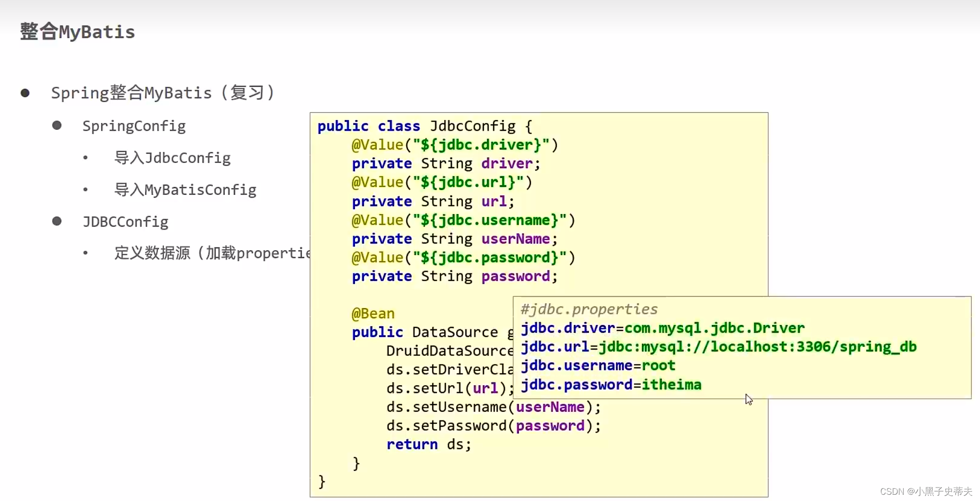Select the jdbc.password=itheima property line
The width and height of the screenshot is (980, 501).
611,384
